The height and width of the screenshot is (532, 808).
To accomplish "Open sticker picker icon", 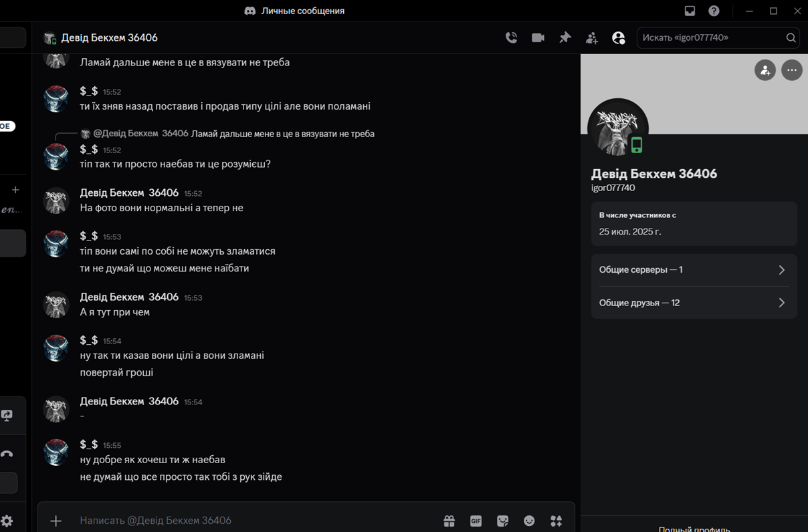I will click(x=502, y=521).
